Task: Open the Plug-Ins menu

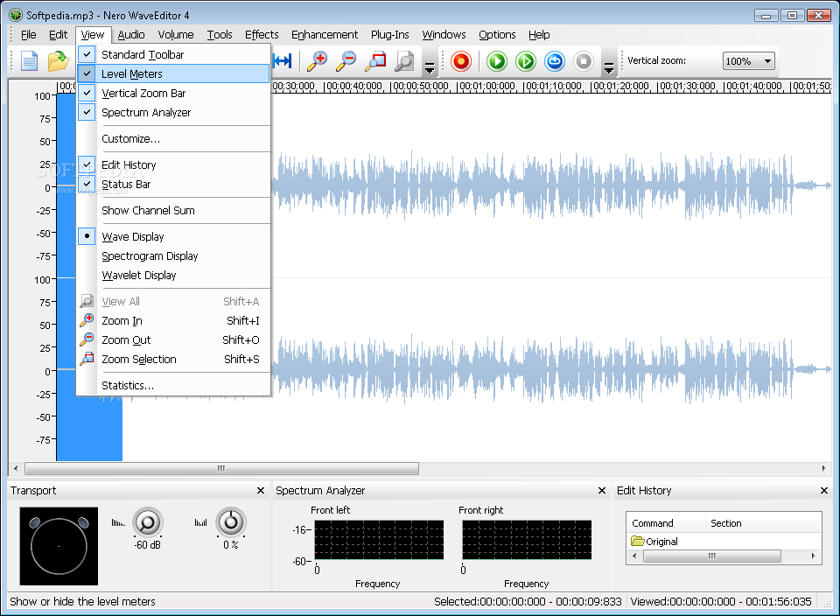Action: pos(390,35)
